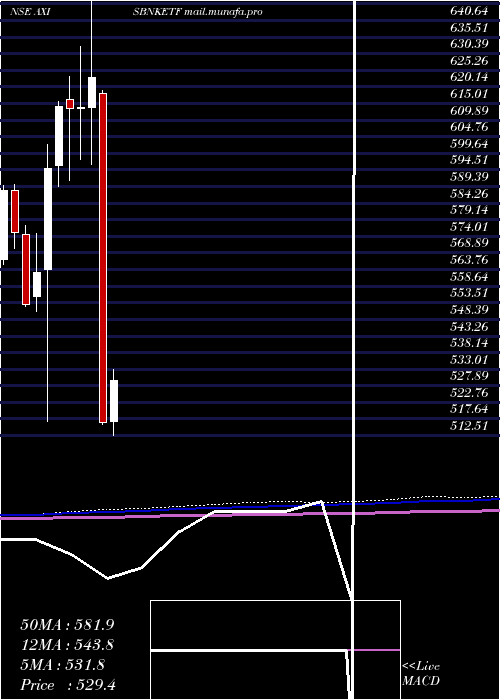
Task: Click the 548.39 price axis label
Action: pos(468,310)
